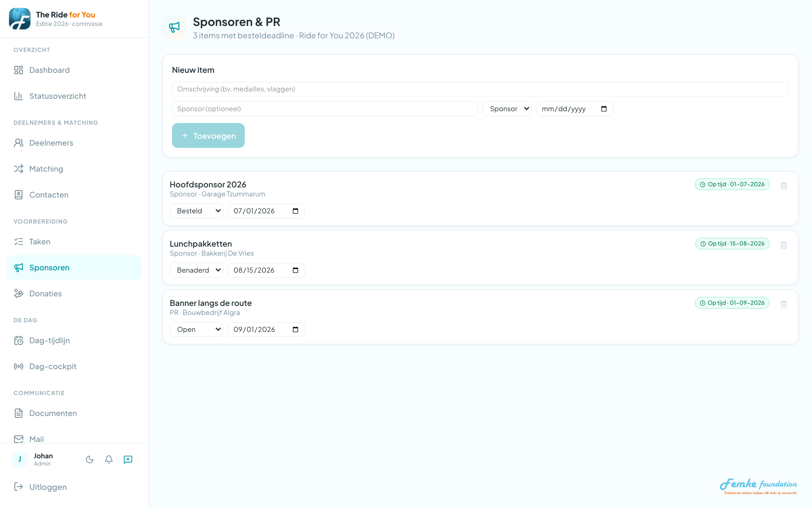Click the mm/dd/yyyy date field

(574, 109)
